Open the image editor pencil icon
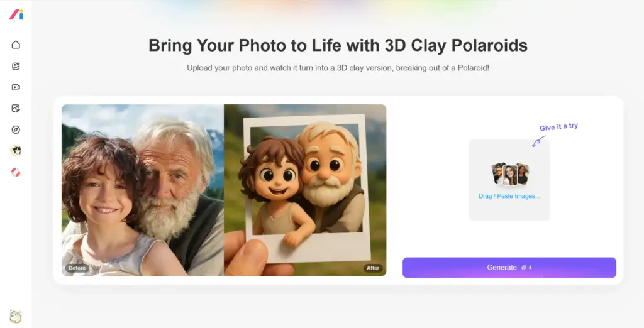644x328 pixels. pyautogui.click(x=16, y=108)
